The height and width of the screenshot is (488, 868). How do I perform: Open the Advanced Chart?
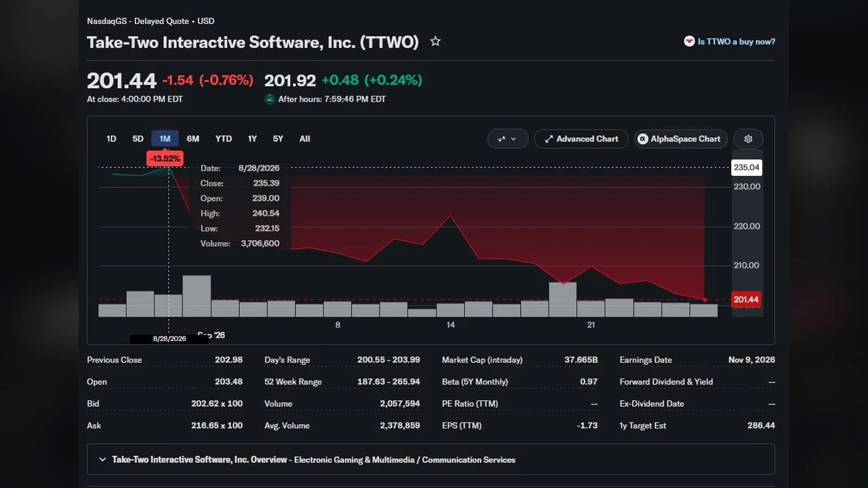581,139
